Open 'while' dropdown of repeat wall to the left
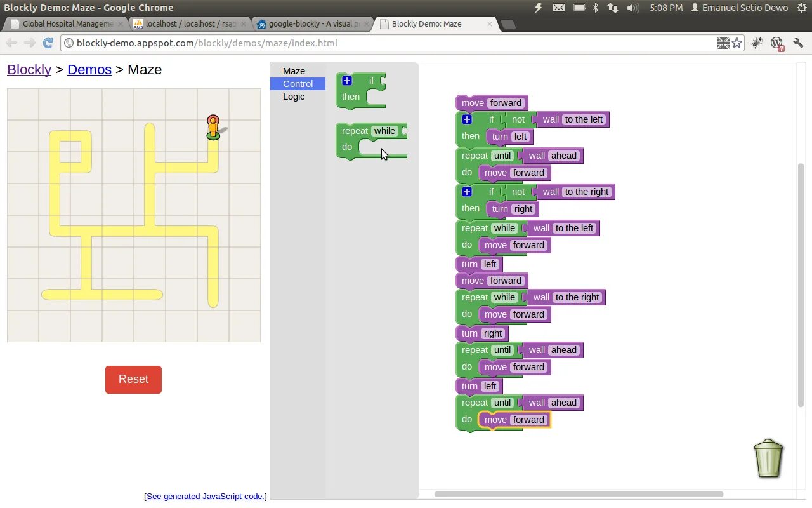 click(x=505, y=228)
